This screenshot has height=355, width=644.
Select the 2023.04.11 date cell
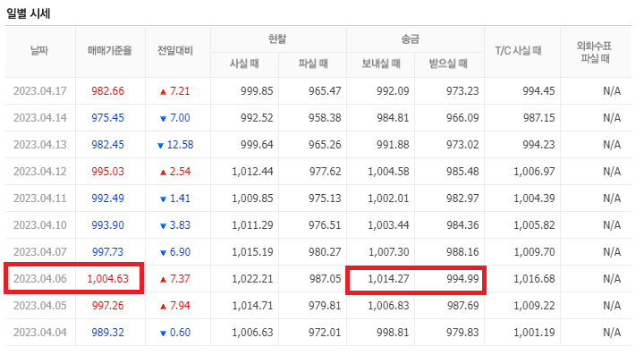(x=40, y=199)
